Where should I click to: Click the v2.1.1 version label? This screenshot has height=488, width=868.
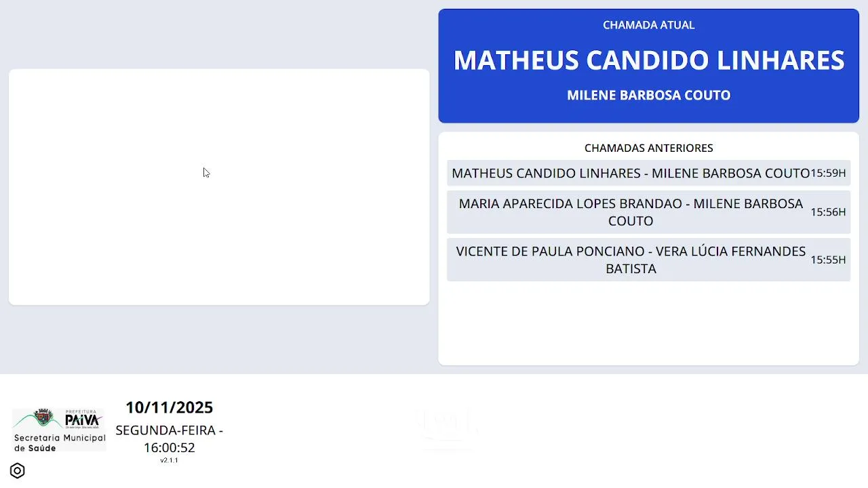[x=169, y=461]
